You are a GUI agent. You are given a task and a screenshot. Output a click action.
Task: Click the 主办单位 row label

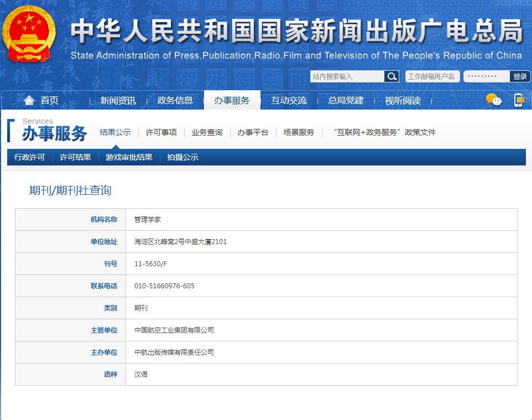(104, 352)
